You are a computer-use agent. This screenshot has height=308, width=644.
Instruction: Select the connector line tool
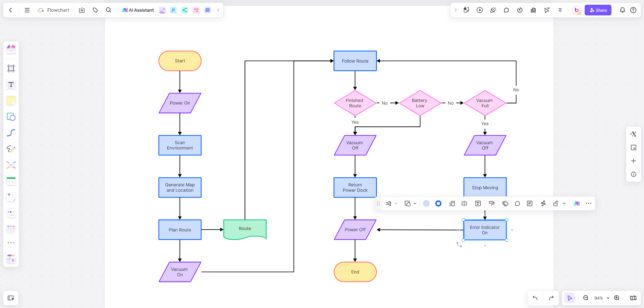click(11, 133)
